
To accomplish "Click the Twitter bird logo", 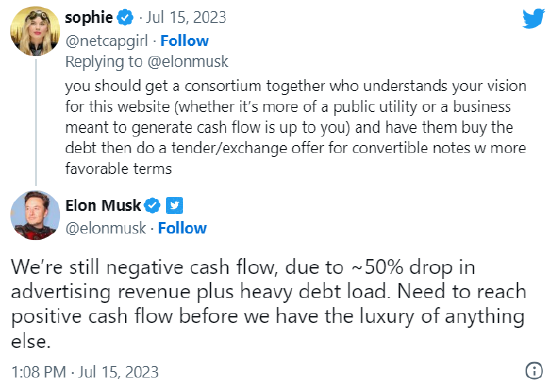I will tap(534, 19).
